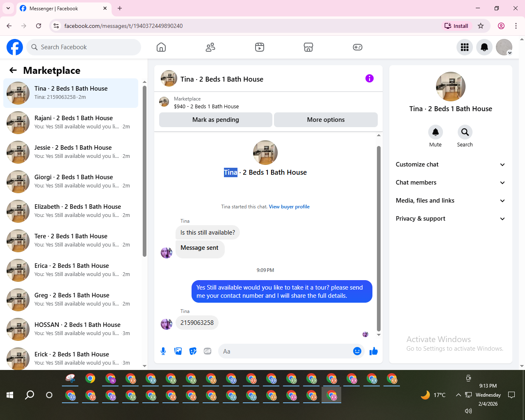Click More options button
525x420 pixels.
326,120
